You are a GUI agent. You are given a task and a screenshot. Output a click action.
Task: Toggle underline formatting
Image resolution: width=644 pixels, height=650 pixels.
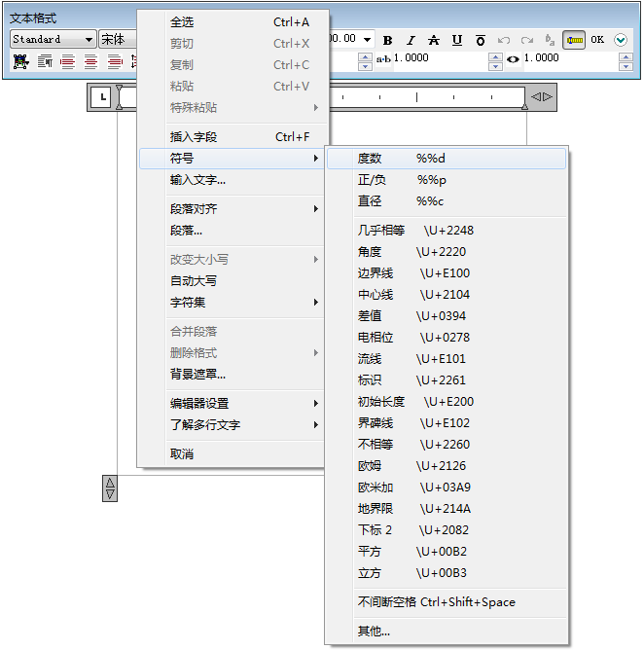click(x=456, y=40)
